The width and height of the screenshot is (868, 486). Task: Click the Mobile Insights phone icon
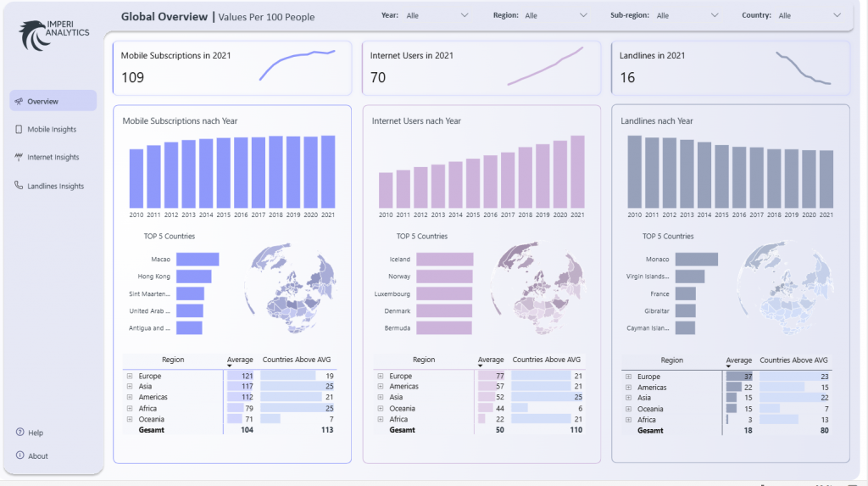point(19,130)
